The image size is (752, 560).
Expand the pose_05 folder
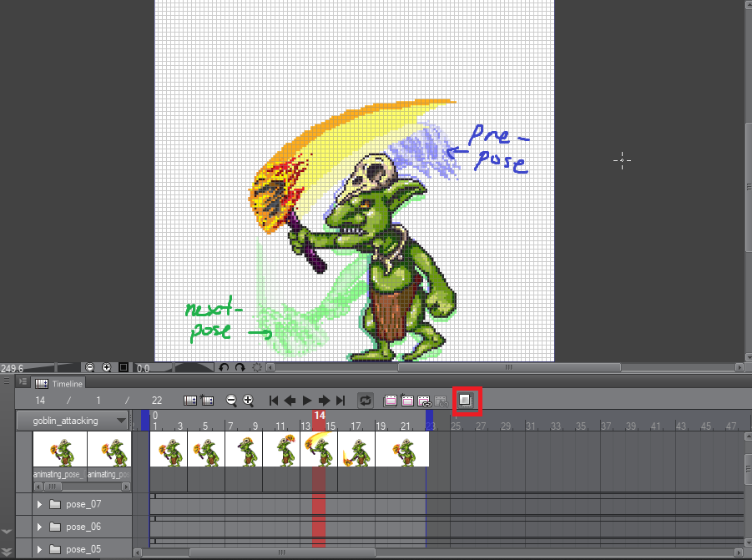pos(39,549)
